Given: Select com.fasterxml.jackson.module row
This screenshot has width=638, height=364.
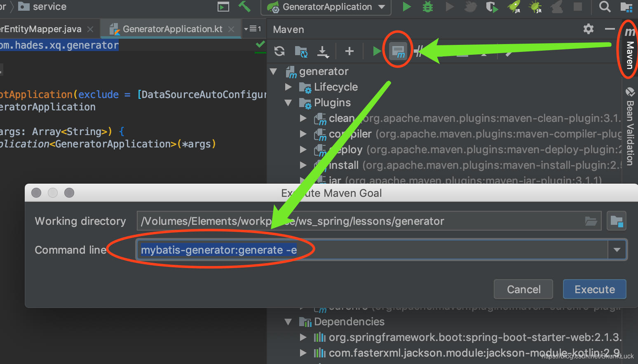Looking at the screenshot, I should 467,353.
